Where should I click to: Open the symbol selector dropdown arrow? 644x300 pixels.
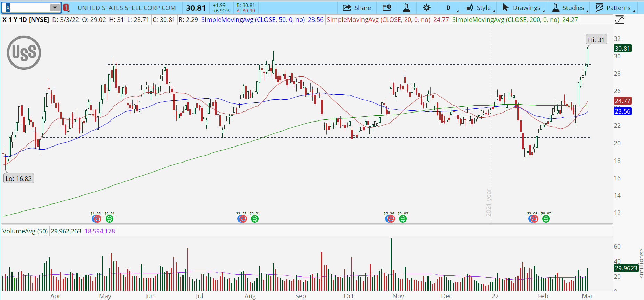pos(55,8)
